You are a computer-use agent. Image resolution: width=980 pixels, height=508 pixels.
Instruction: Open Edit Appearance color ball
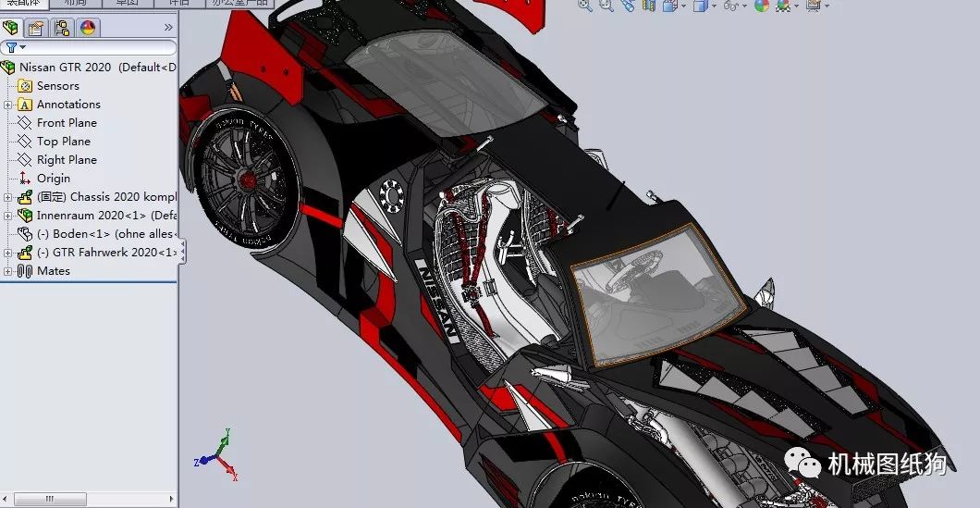tap(761, 6)
